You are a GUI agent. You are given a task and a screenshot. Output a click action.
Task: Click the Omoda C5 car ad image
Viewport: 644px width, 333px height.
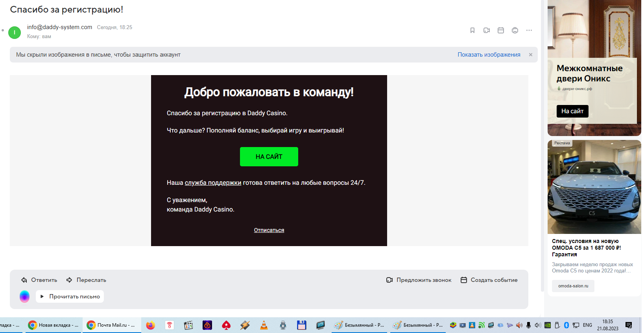pos(594,187)
